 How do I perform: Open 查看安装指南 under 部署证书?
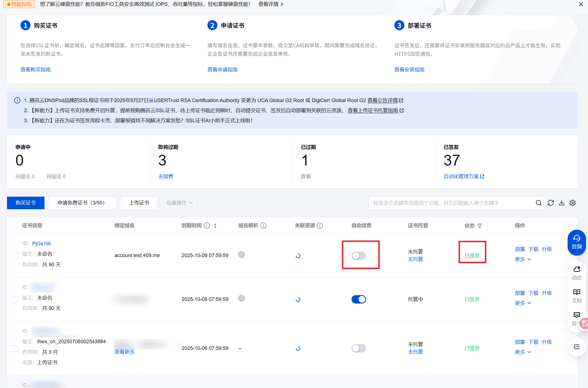(x=409, y=69)
